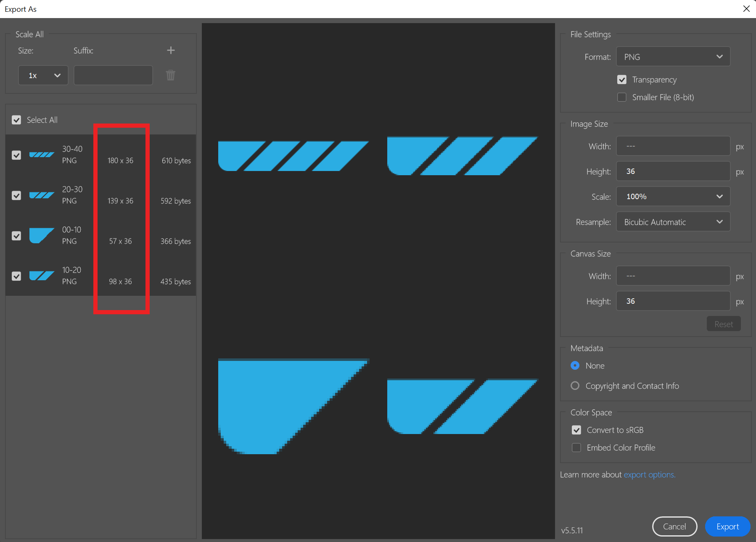Toggle Convert to sRGB checkbox

(576, 430)
